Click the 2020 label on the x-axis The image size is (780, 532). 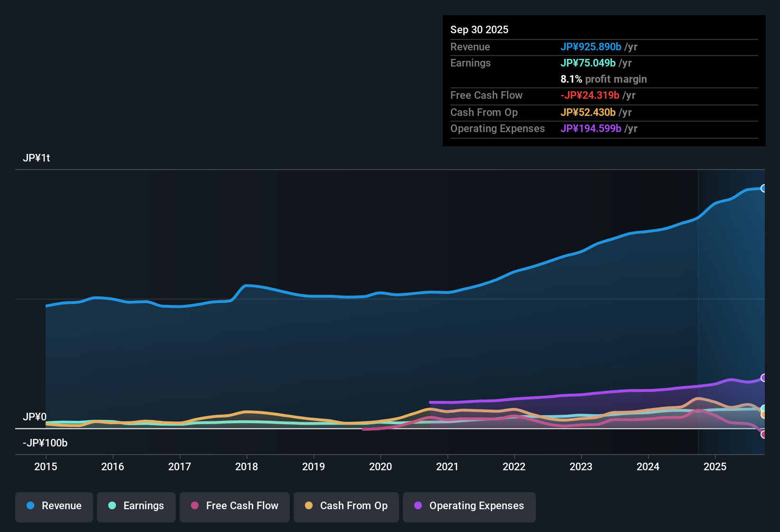(380, 467)
